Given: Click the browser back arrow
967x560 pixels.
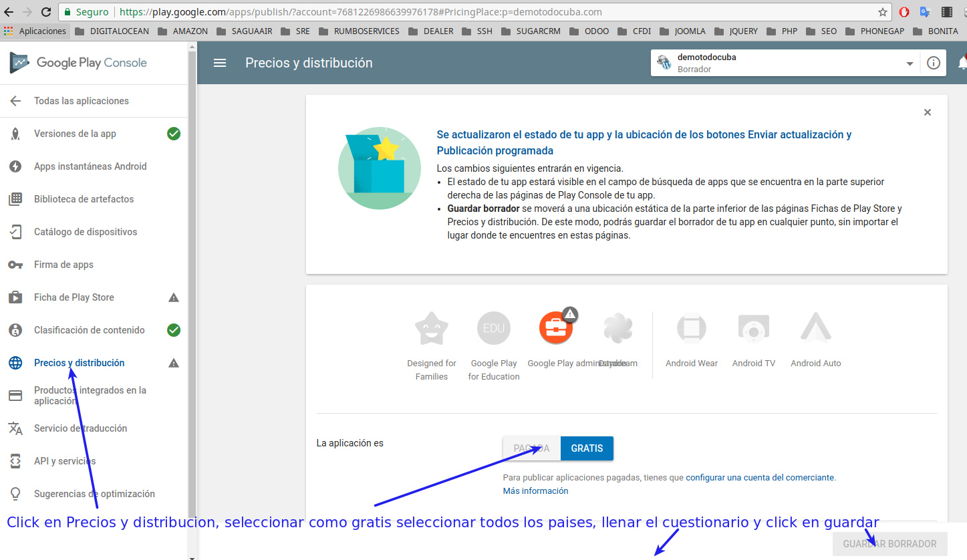Looking at the screenshot, I should [x=9, y=12].
